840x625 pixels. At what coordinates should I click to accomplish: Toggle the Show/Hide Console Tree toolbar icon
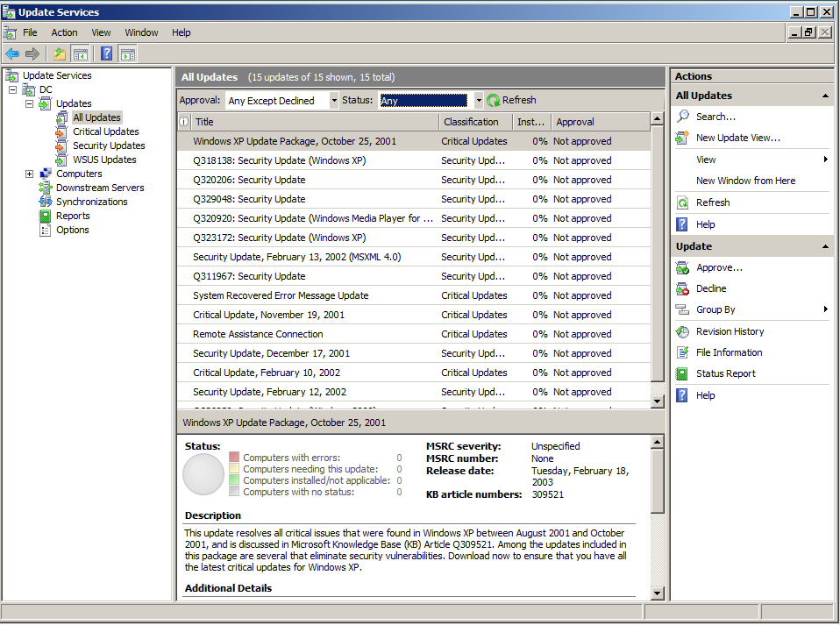click(x=81, y=53)
